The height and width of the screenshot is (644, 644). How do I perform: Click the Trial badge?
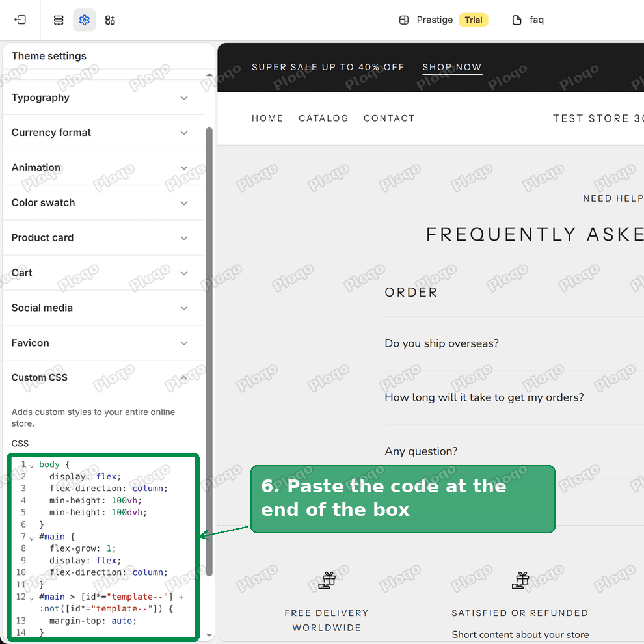(473, 20)
